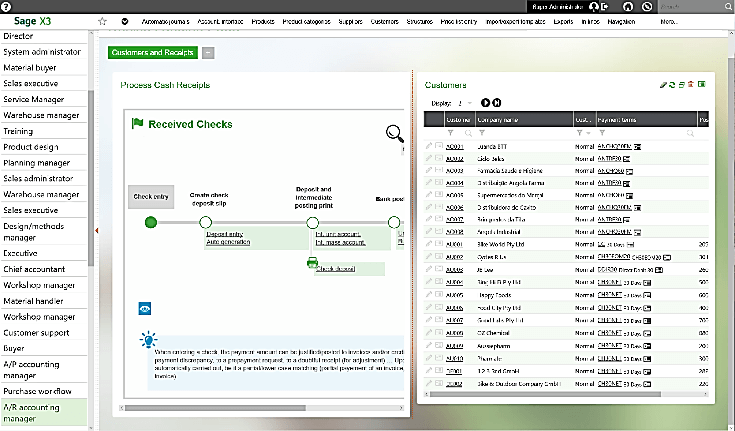Open customer AO002 link

455,158
